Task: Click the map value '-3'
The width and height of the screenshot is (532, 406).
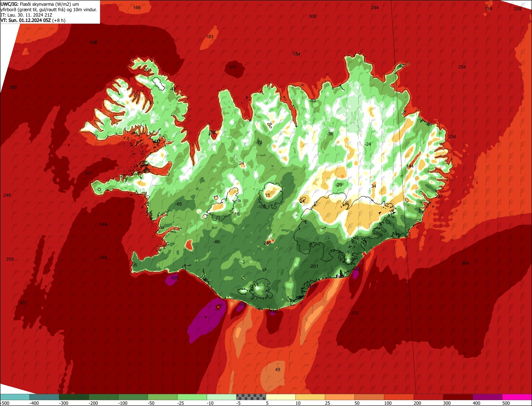Action: click(243, 262)
